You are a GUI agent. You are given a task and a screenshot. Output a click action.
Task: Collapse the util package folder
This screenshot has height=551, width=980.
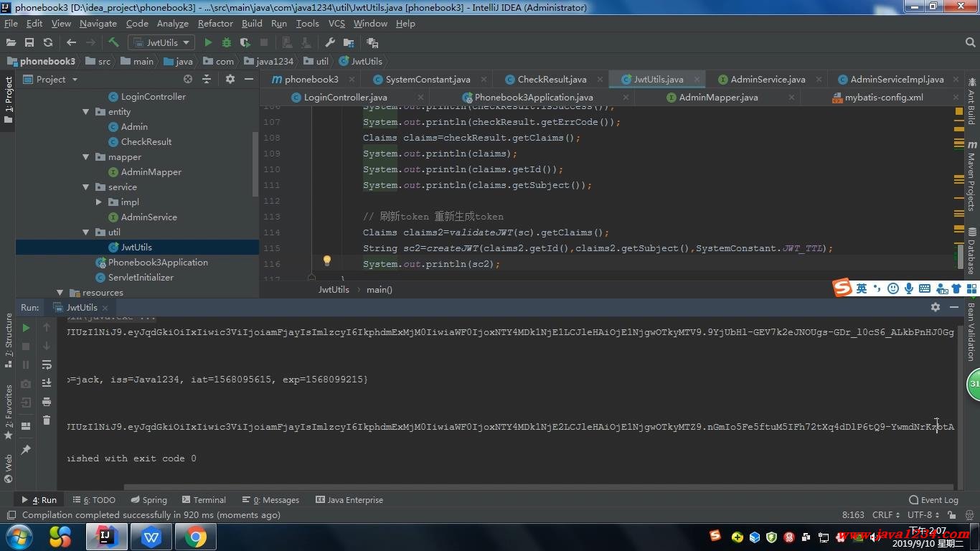(86, 232)
